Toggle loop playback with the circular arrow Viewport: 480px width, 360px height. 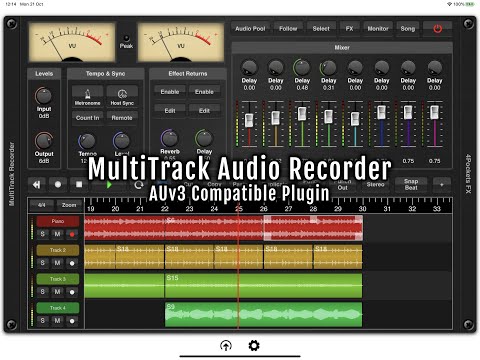139,184
